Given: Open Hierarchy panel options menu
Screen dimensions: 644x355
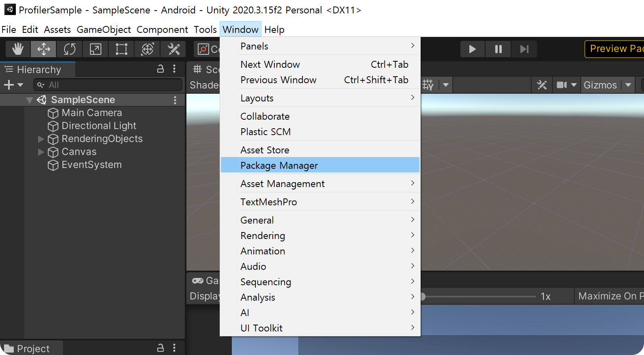Looking at the screenshot, I should [174, 69].
